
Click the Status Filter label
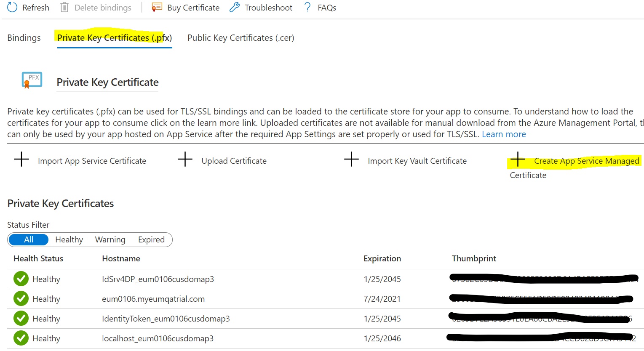coord(28,225)
